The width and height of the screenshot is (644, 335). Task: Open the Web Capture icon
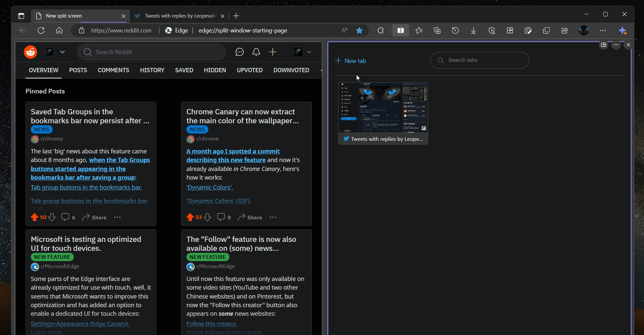pos(528,30)
